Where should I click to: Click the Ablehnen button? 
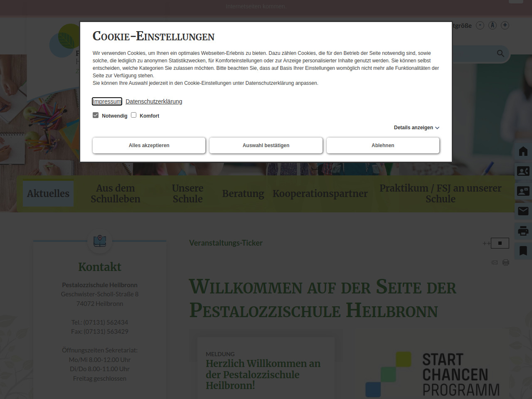(x=383, y=145)
